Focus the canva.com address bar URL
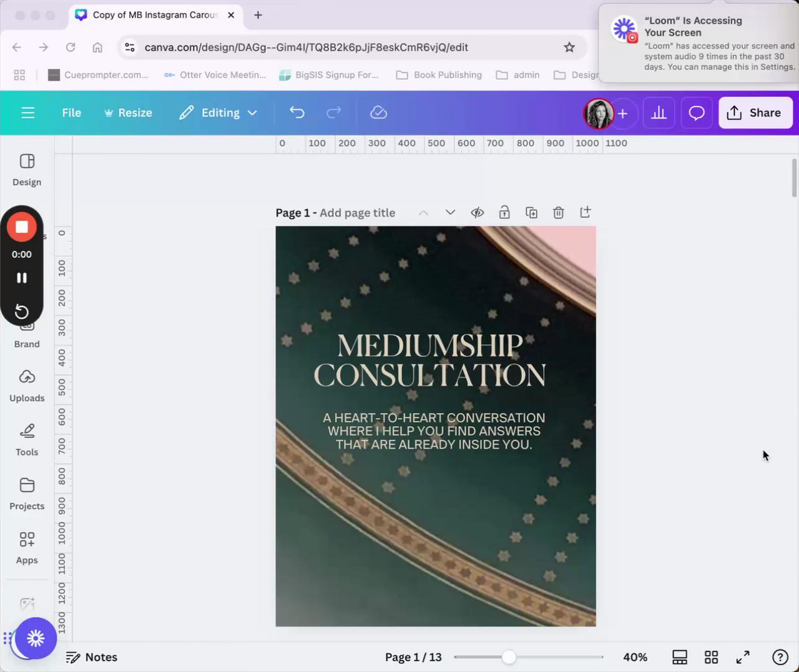 click(306, 47)
